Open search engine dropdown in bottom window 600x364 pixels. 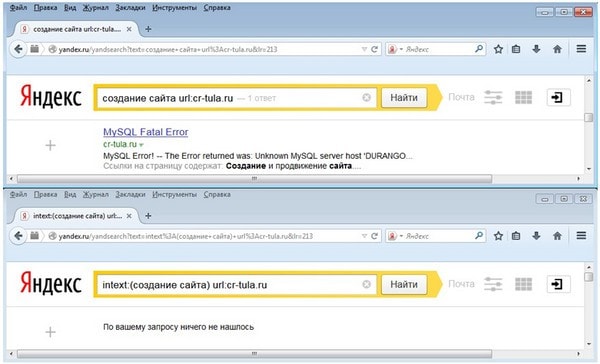[x=395, y=236]
